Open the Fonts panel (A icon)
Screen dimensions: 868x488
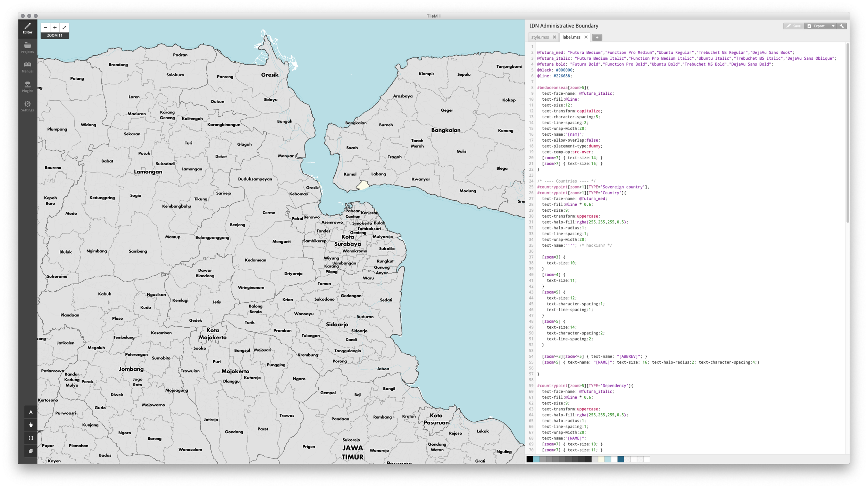31,412
